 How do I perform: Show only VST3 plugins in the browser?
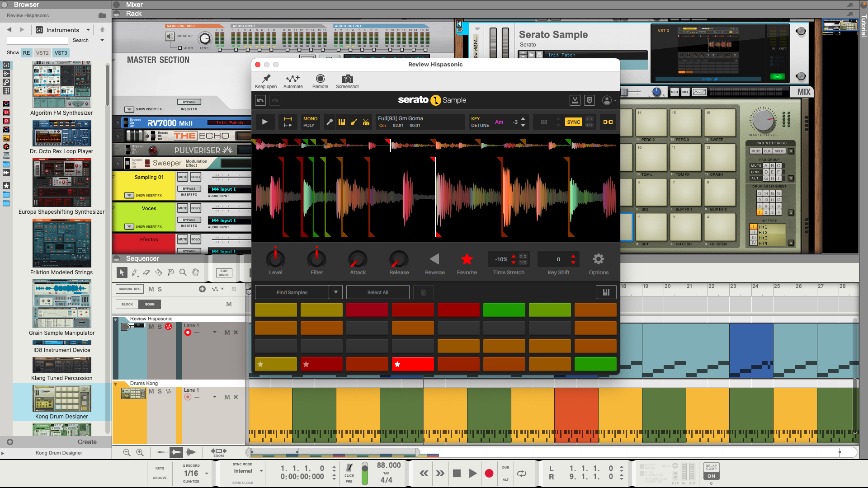[61, 52]
